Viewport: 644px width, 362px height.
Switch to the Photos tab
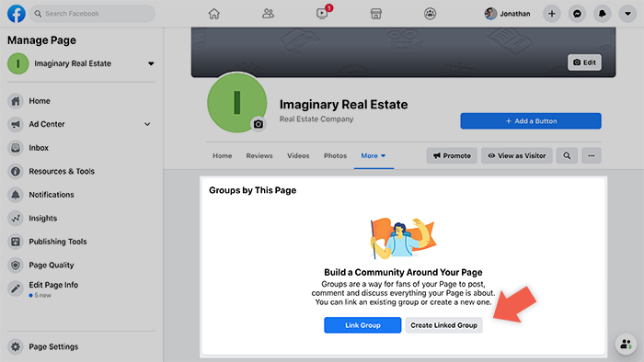(x=335, y=156)
